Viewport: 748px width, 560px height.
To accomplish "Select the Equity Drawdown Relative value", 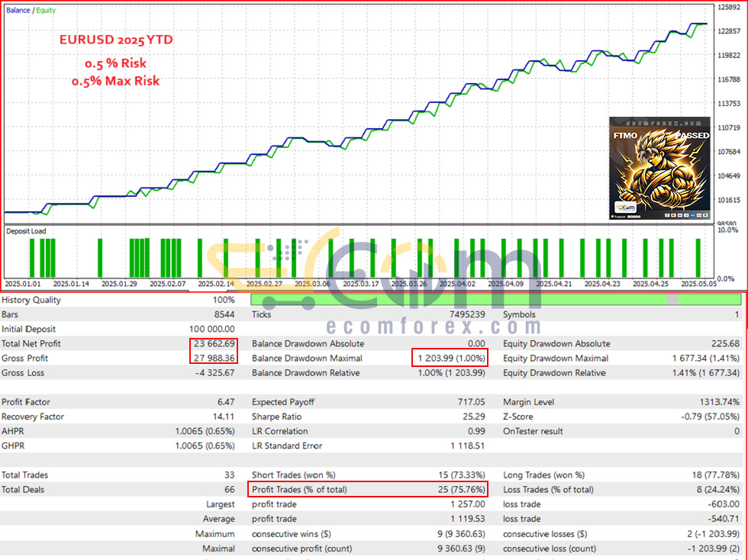I will [706, 373].
